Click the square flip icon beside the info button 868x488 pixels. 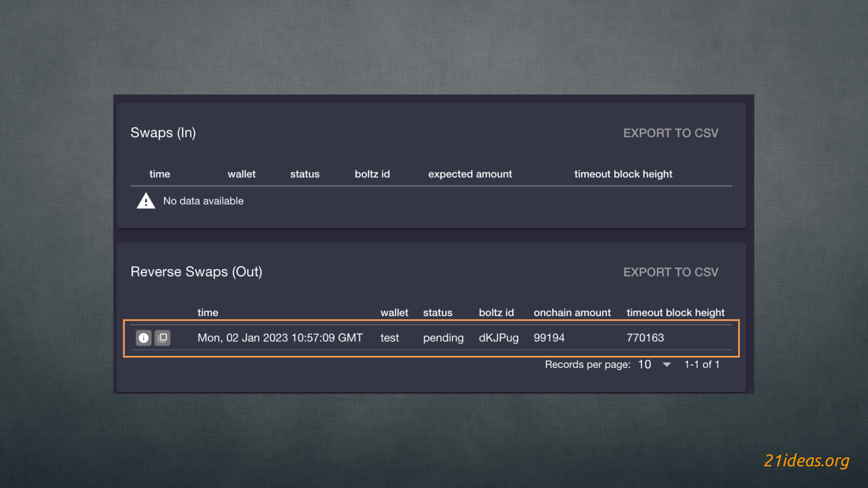[162, 338]
